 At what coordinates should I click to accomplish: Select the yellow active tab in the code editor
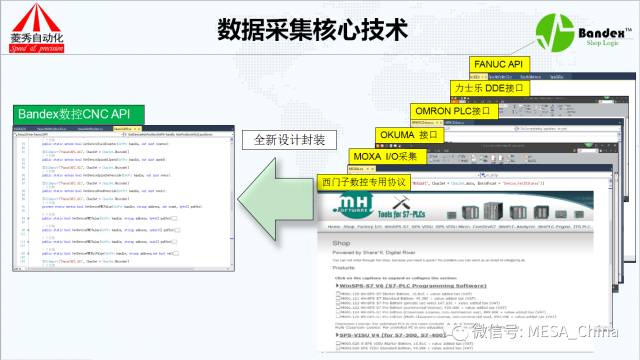tap(127, 129)
